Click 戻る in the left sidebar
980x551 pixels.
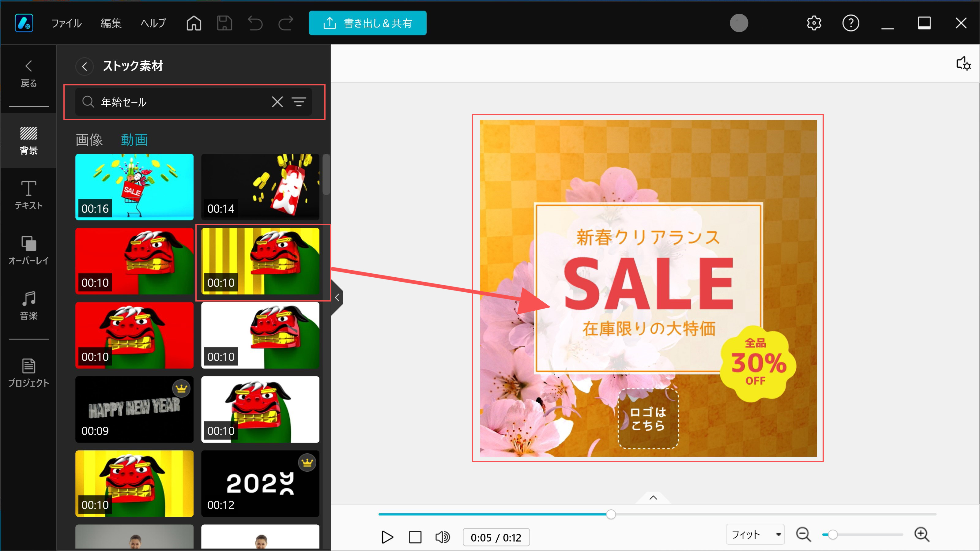pos(28,74)
